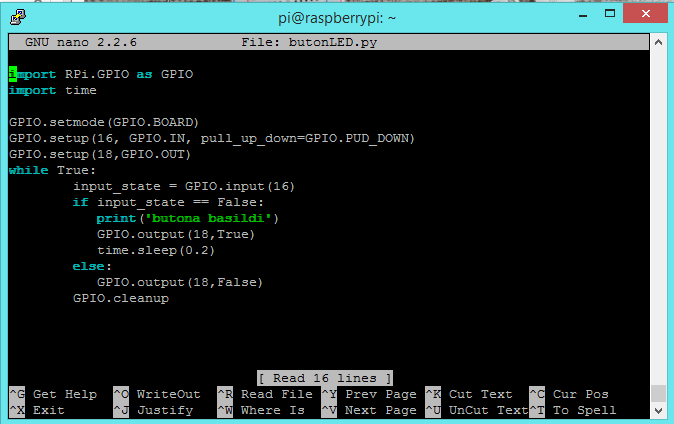Place cursor on 'import time' line
The width and height of the screenshot is (674, 424).
pyautogui.click(x=52, y=90)
